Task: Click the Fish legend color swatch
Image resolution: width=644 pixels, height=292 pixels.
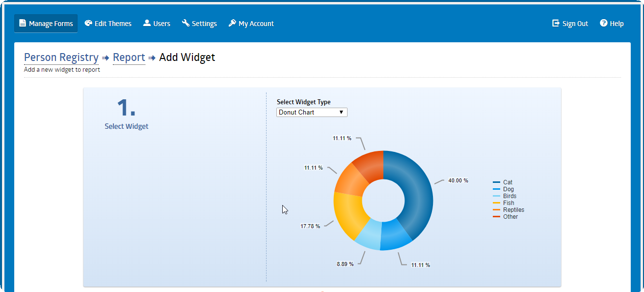Action: coord(496,203)
